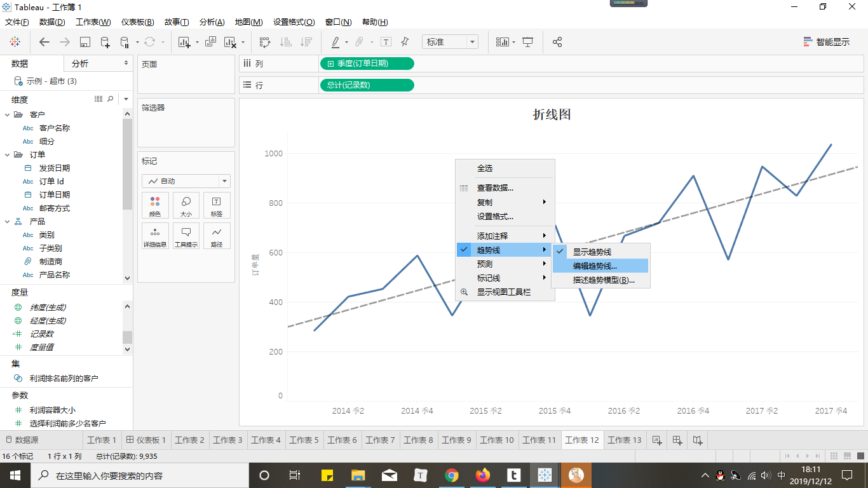
Task: Toggle the 显示趋势线 checked option
Action: 601,252
